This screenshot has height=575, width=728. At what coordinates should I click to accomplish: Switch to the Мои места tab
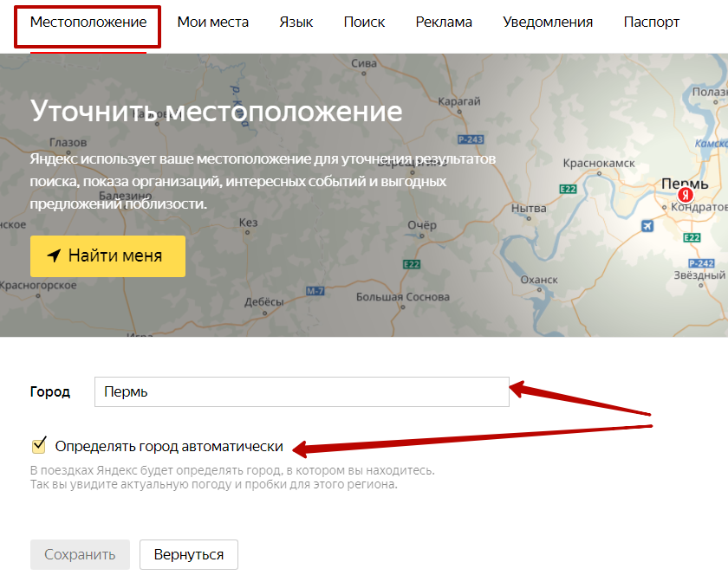pyautogui.click(x=212, y=22)
